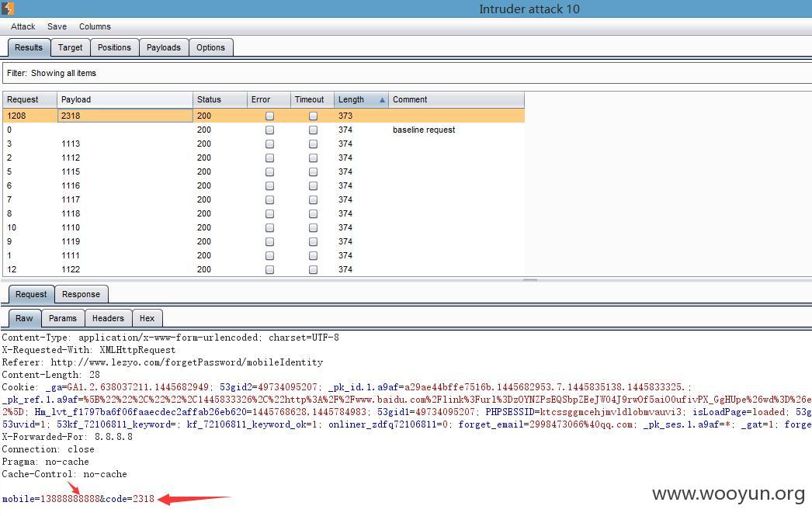
Task: Toggle Error checkbox for payload 1115
Action: click(x=269, y=171)
